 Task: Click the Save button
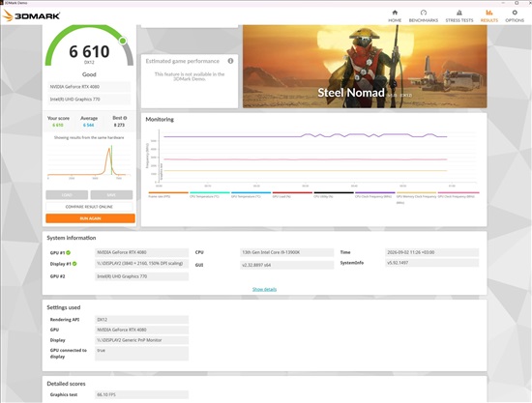pyautogui.click(x=111, y=195)
